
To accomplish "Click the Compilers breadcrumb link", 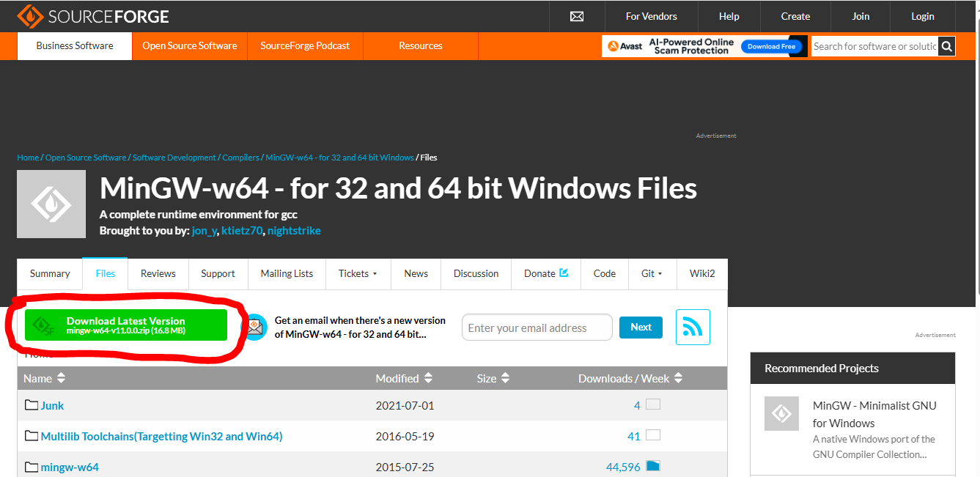I will pos(241,158).
